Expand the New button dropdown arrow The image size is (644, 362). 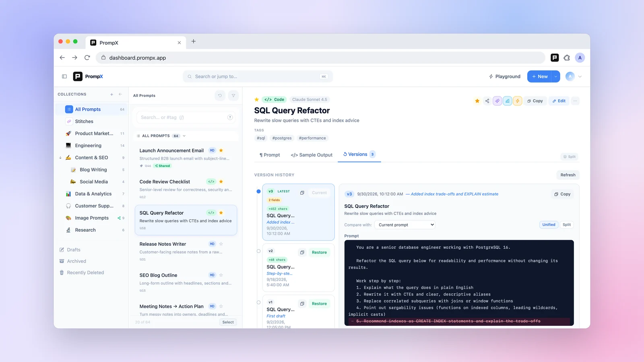[556, 76]
